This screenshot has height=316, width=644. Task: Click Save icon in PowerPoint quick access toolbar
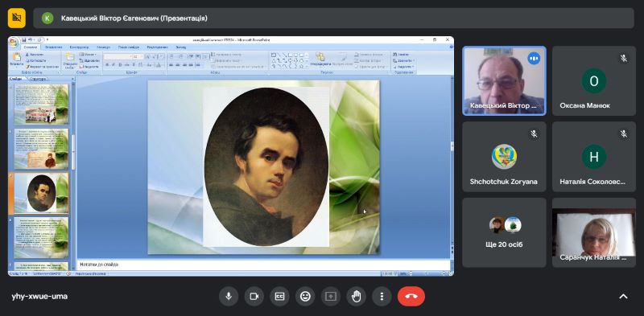tap(24, 40)
